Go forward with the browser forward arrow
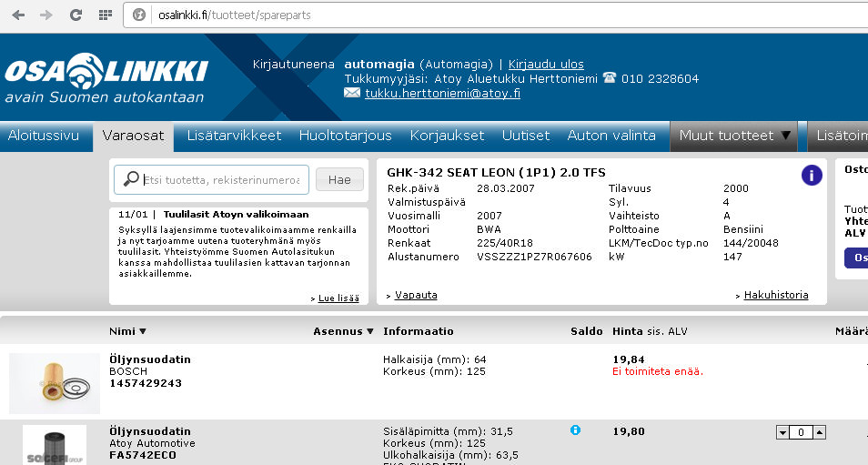The width and height of the screenshot is (868, 465). 46,15
